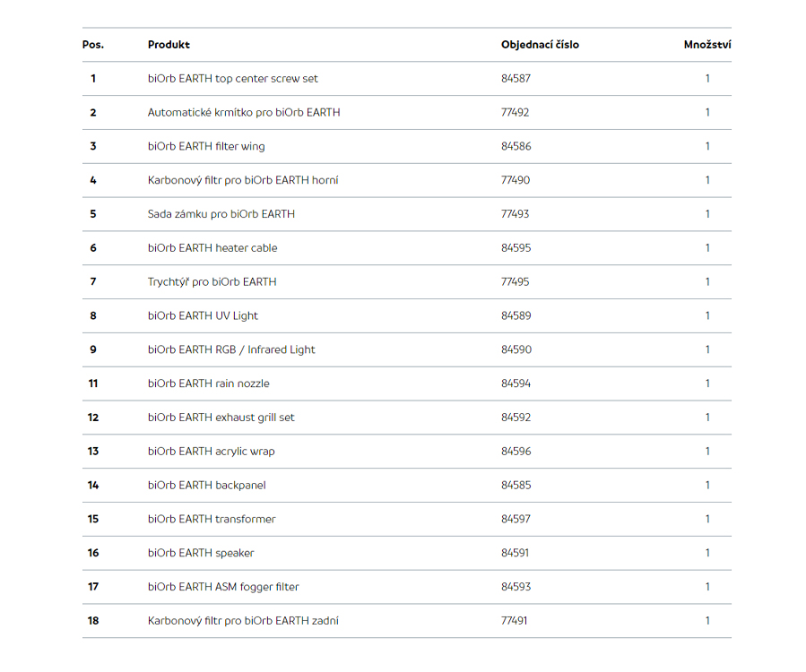Open biOrb EARTH exhaust grill set
Viewport: 806px width, 672px height.
pos(221,418)
